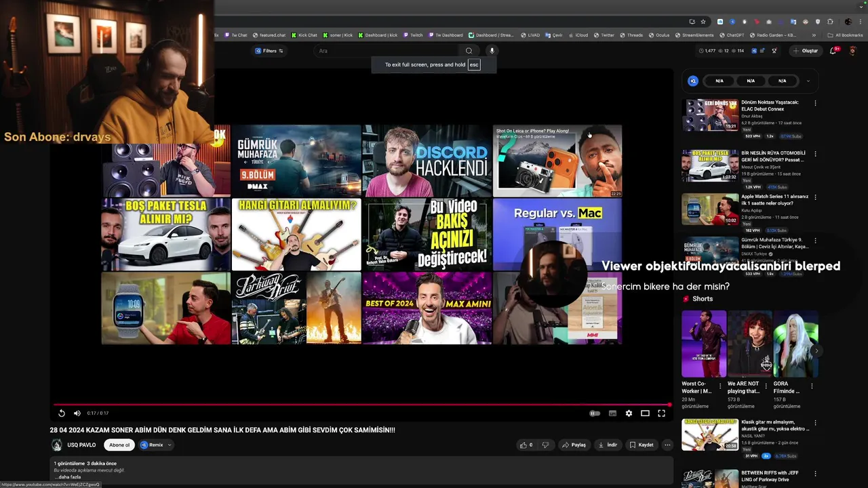Replay the video with the replay icon
The image size is (868, 488).
point(62,413)
